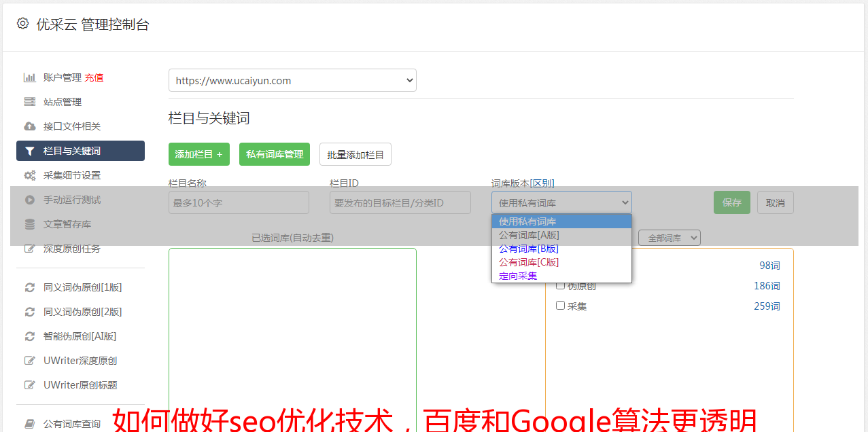Open the site URL dropdown https://www.ucaiyun.com

(292, 80)
